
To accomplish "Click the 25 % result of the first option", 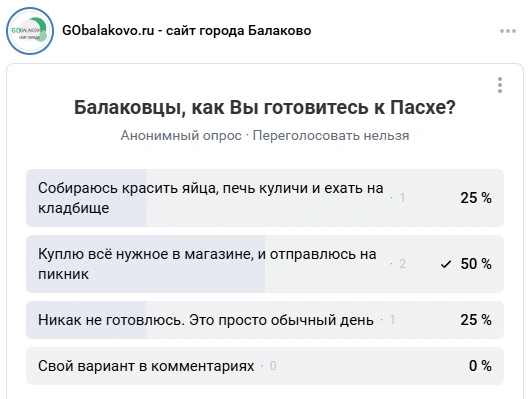I will [476, 198].
